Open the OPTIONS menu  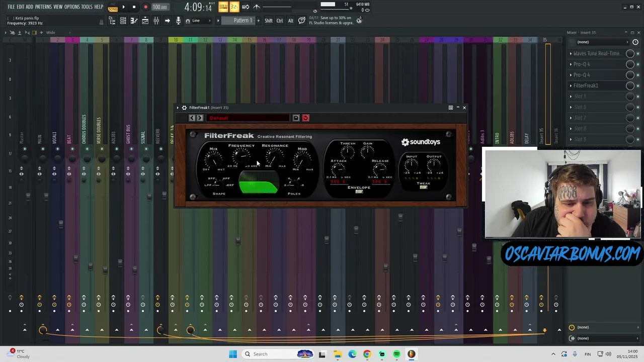[72, 7]
